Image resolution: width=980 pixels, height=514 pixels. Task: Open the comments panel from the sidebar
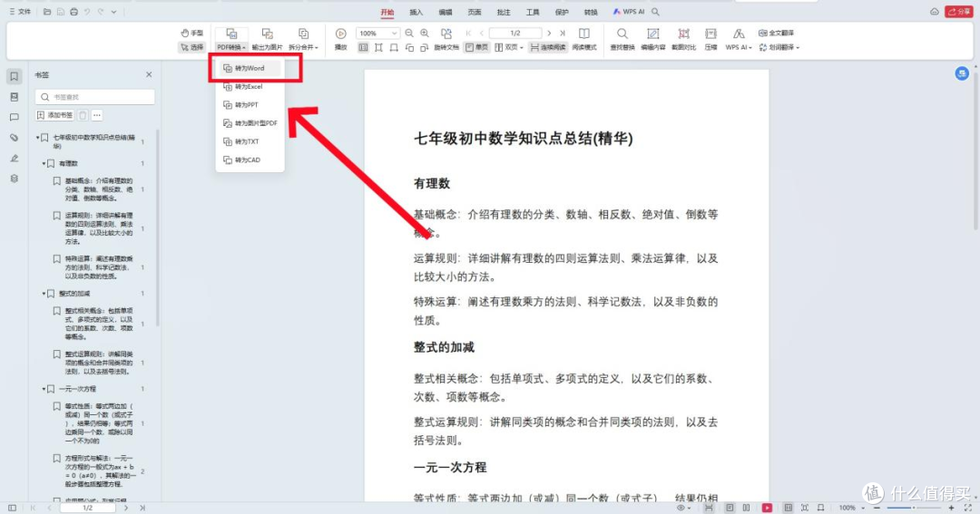click(x=14, y=118)
